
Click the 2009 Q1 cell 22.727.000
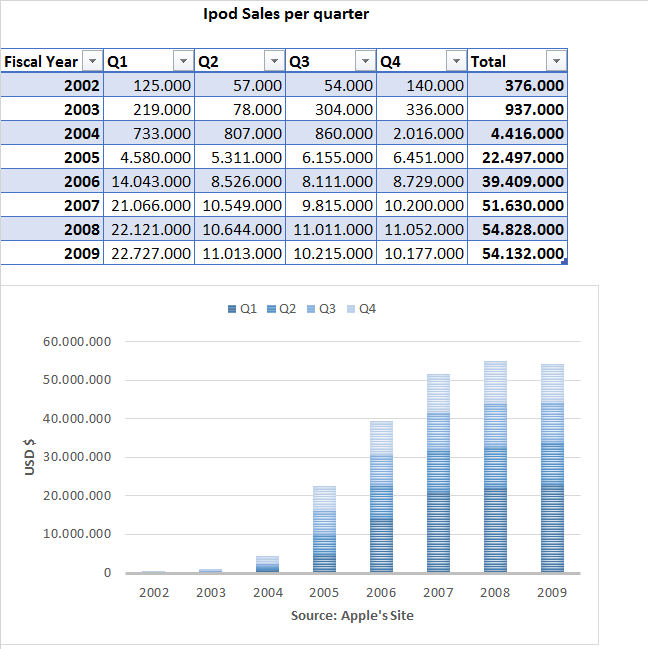coord(149,253)
